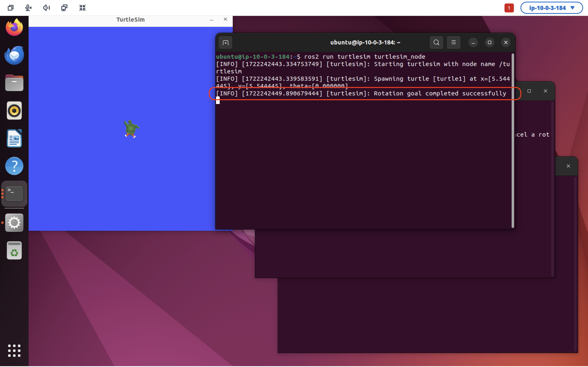Open the red notification badge
The height and width of the screenshot is (367, 588).
coord(509,8)
